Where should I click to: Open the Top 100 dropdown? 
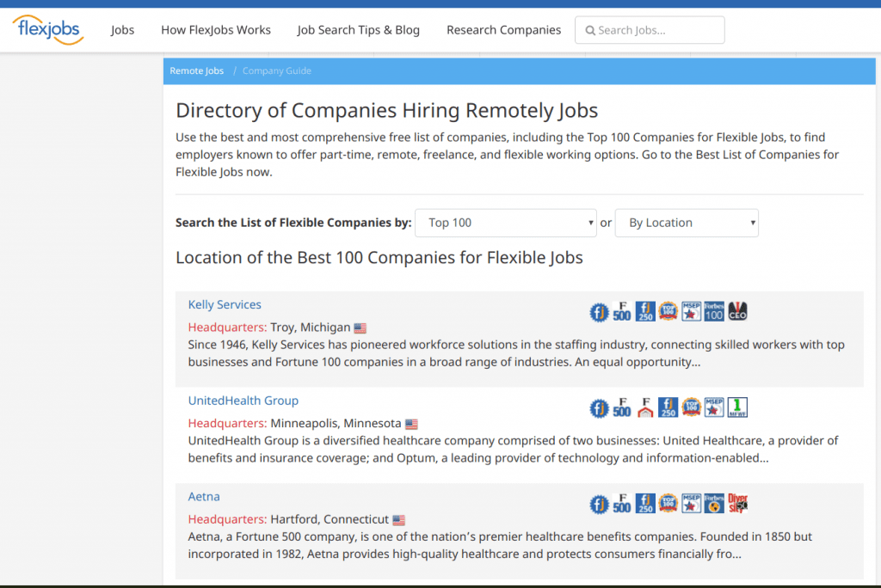click(506, 223)
